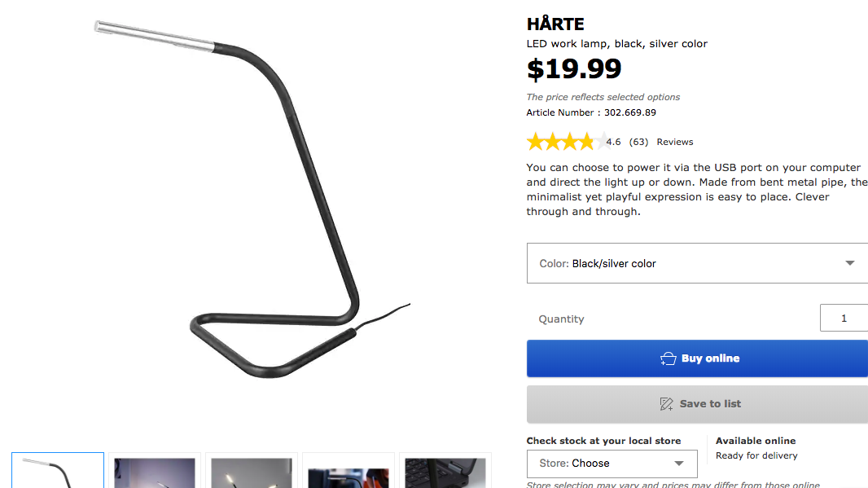
Task: Click the Buy online button
Action: (697, 358)
